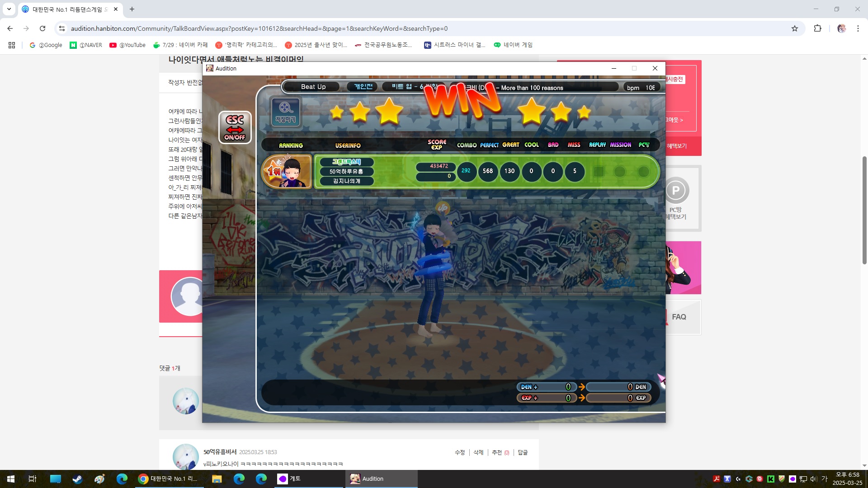Screen dimensions: 868x488
Task: Reload the current browser page
Action: click(x=42, y=28)
